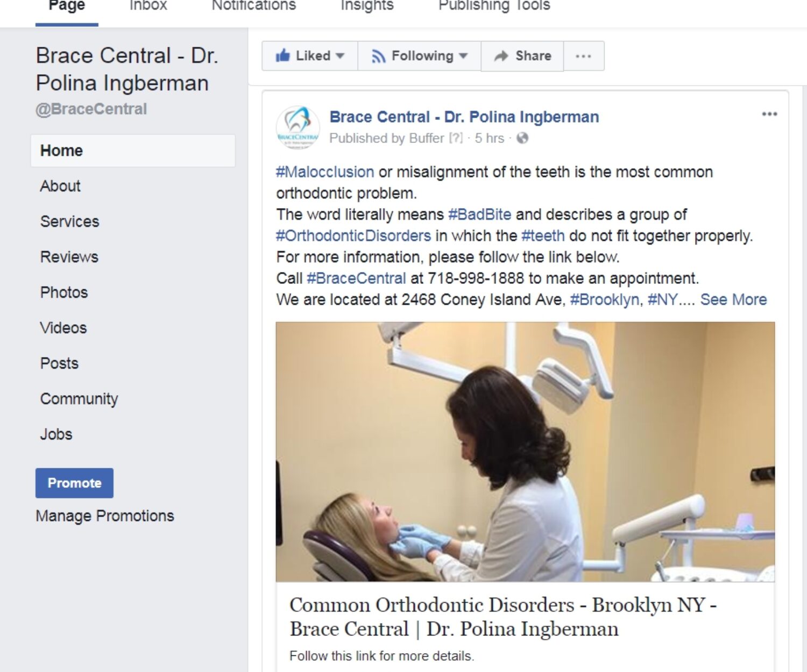The width and height of the screenshot is (807, 672).
Task: Switch to the Inbox tab
Action: click(x=148, y=5)
